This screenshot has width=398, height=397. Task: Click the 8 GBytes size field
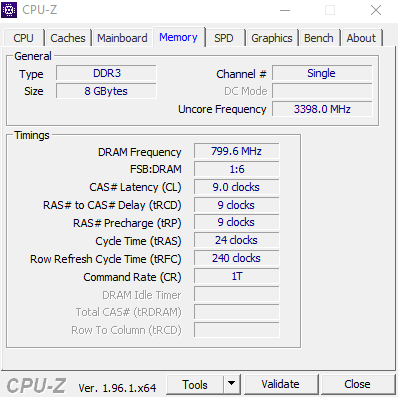point(106,91)
